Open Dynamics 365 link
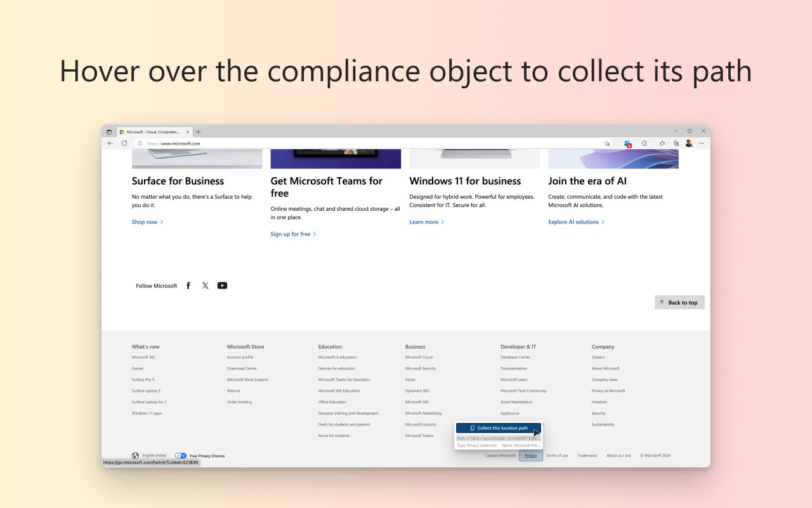The height and width of the screenshot is (508, 812). (x=417, y=391)
